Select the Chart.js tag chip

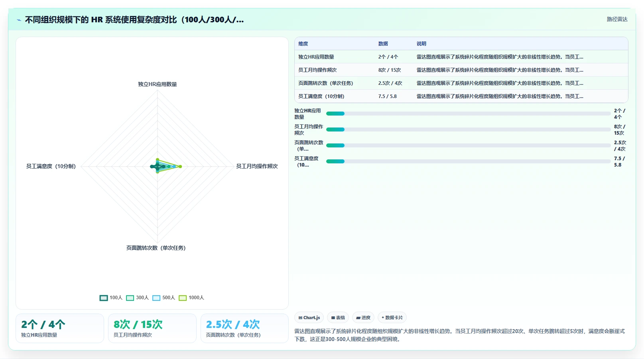309,318
